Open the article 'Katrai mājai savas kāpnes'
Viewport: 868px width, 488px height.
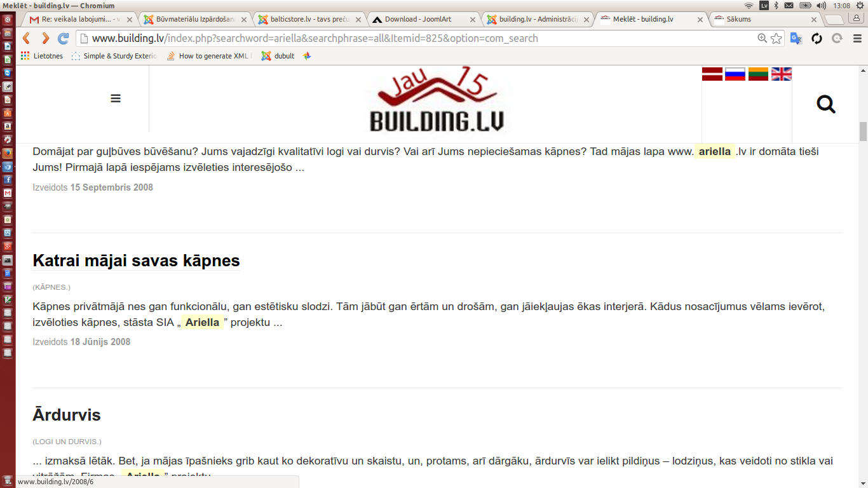pyautogui.click(x=136, y=261)
